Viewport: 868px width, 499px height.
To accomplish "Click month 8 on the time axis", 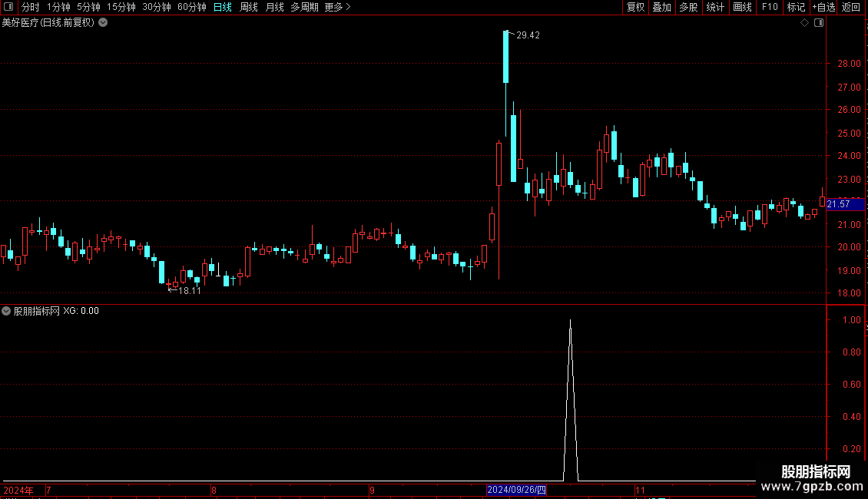I will (x=214, y=491).
